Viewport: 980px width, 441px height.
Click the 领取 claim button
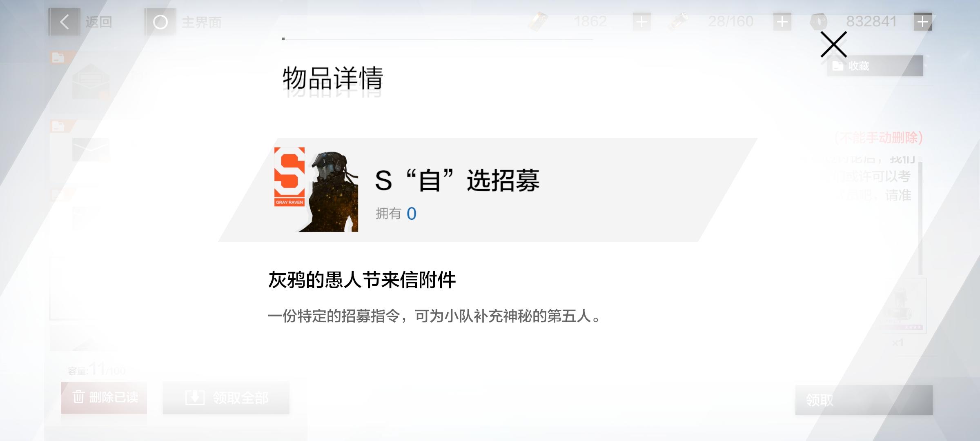(864, 400)
